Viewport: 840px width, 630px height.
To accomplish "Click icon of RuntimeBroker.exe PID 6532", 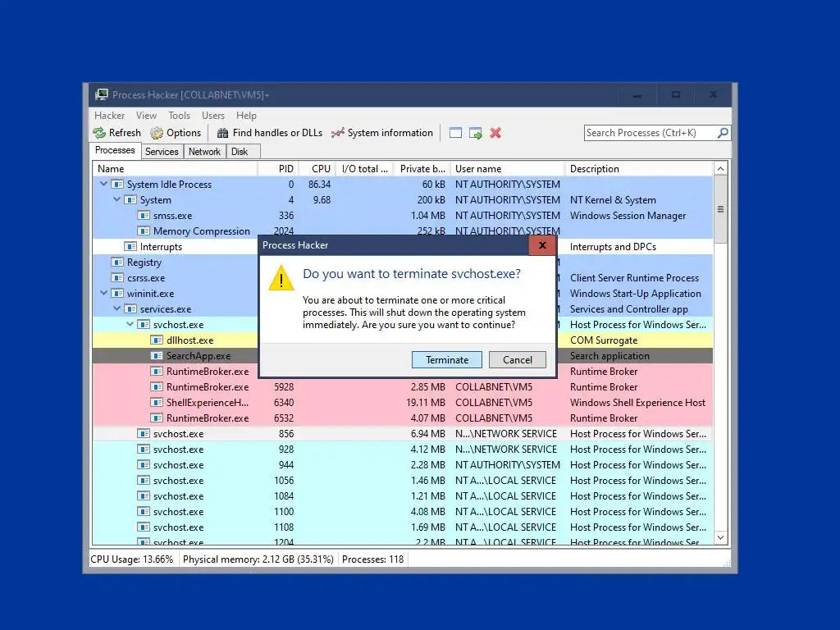I will point(157,418).
